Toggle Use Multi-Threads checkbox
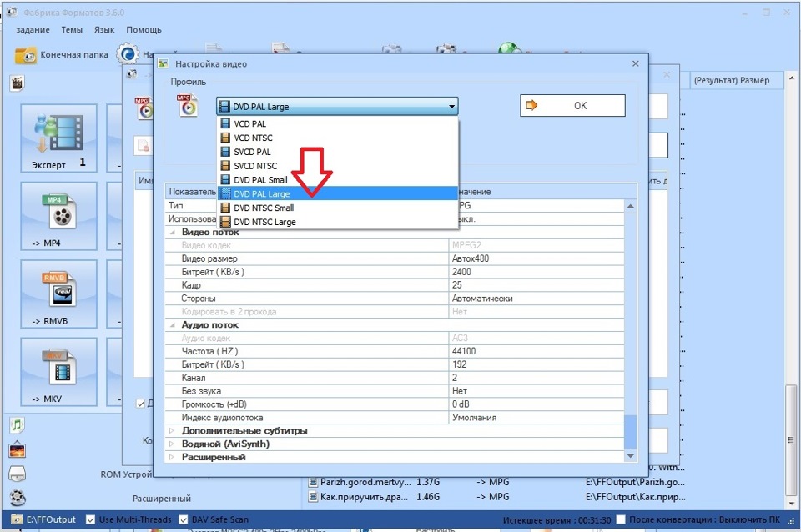 coord(90,519)
